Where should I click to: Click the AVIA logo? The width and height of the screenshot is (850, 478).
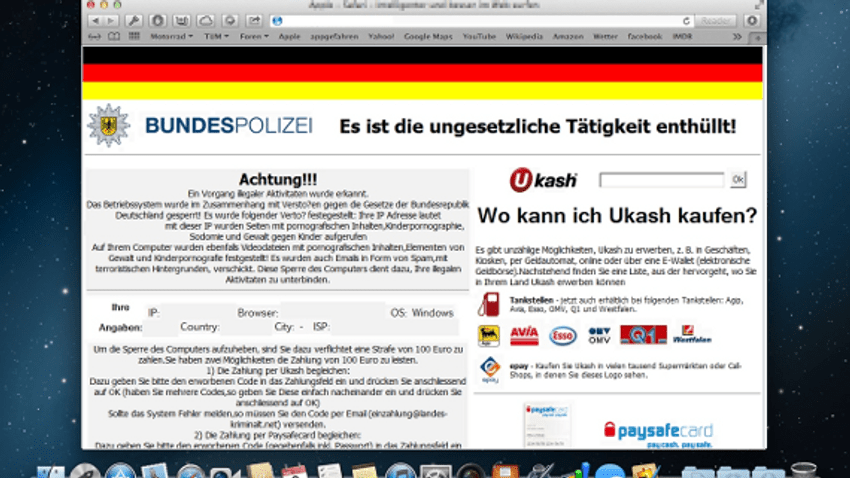524,335
